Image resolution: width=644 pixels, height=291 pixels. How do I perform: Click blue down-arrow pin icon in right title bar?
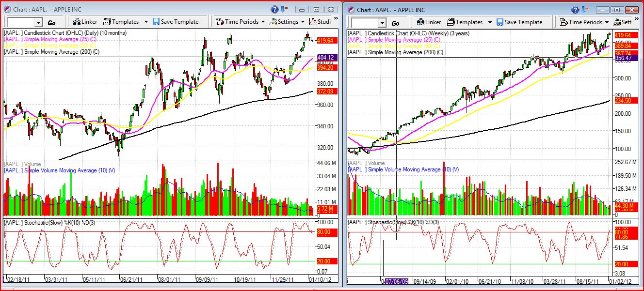pyautogui.click(x=585, y=10)
